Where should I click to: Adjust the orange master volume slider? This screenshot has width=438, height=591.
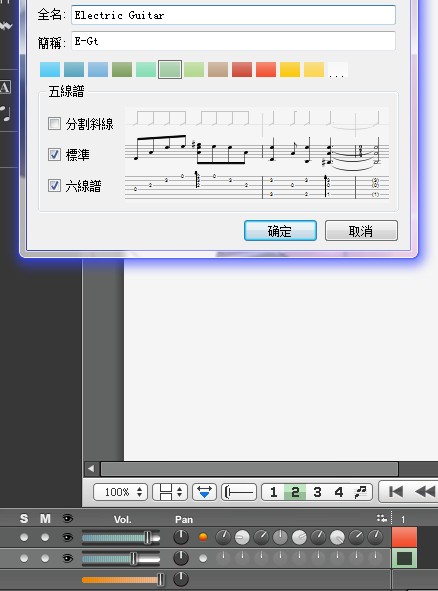coord(123,579)
